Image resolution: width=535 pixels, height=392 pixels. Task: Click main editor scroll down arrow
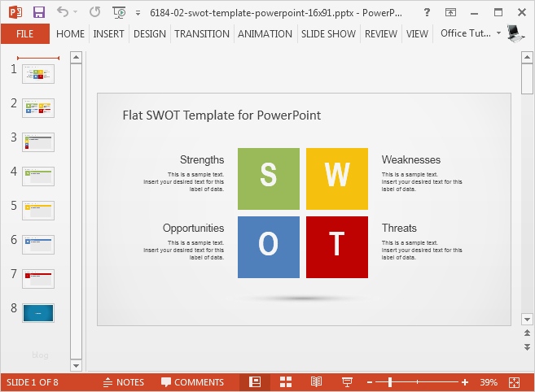click(527, 320)
